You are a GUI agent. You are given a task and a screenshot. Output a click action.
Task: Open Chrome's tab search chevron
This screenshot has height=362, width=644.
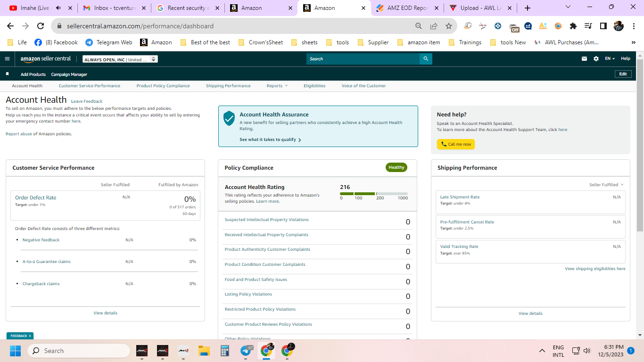(568, 7)
